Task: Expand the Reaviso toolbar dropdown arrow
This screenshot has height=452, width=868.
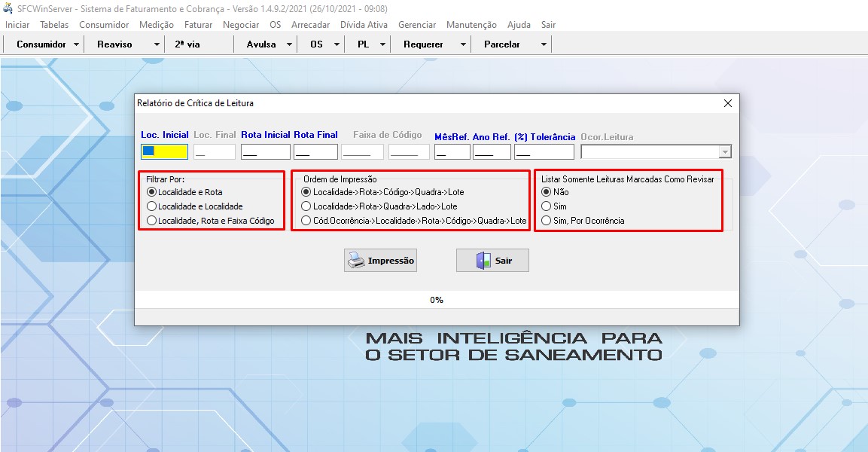Action: 157,44
